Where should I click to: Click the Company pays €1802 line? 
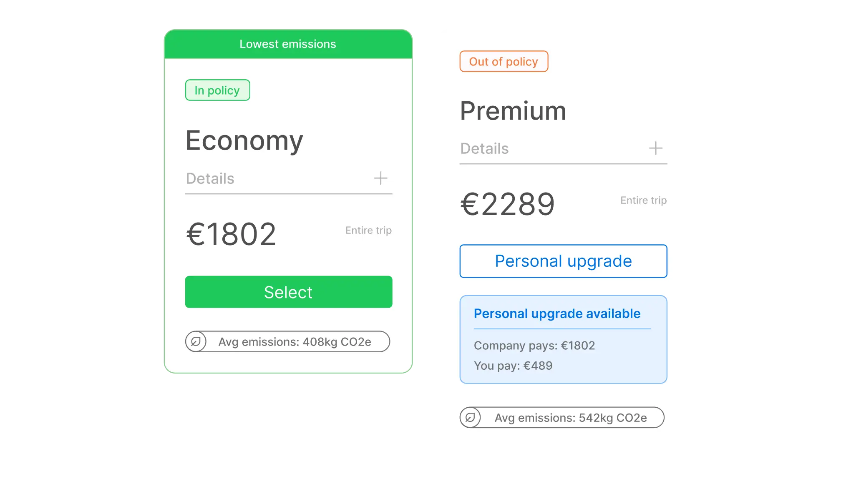coord(534,346)
